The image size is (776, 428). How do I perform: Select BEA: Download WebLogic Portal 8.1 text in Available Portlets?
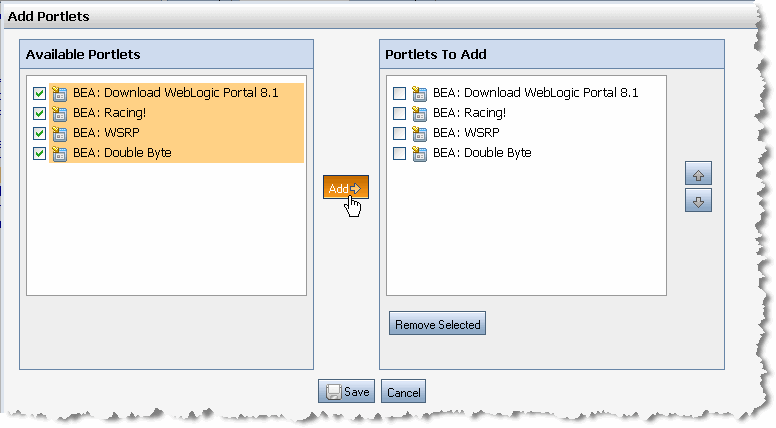click(176, 93)
